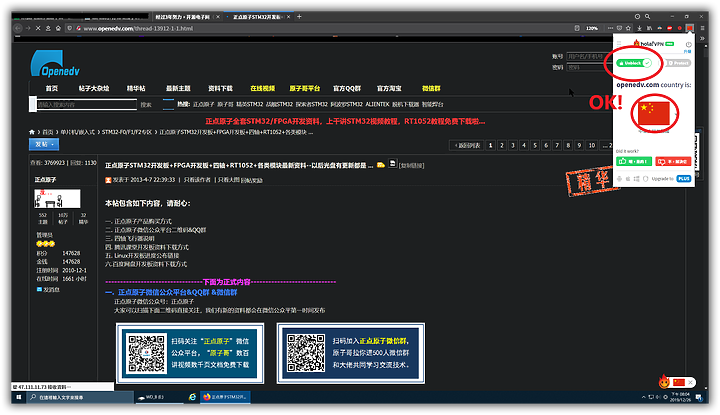Image resolution: width=720 pixels, height=415 pixels.
Task: Click the Windows icon in Hola popup footer
Action: [x=636, y=179]
